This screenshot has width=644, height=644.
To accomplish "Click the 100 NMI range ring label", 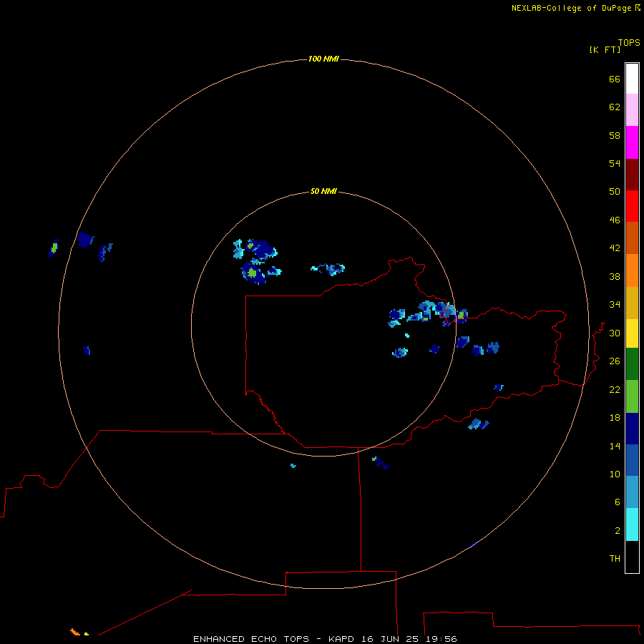I will coord(323,59).
